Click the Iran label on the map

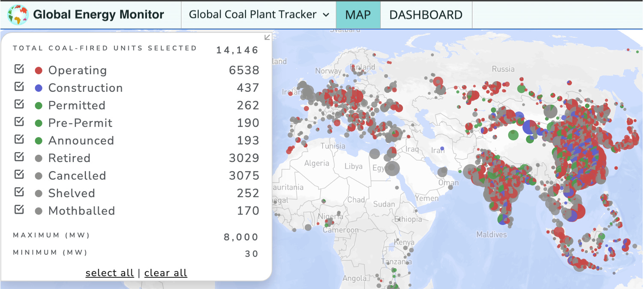(437, 150)
